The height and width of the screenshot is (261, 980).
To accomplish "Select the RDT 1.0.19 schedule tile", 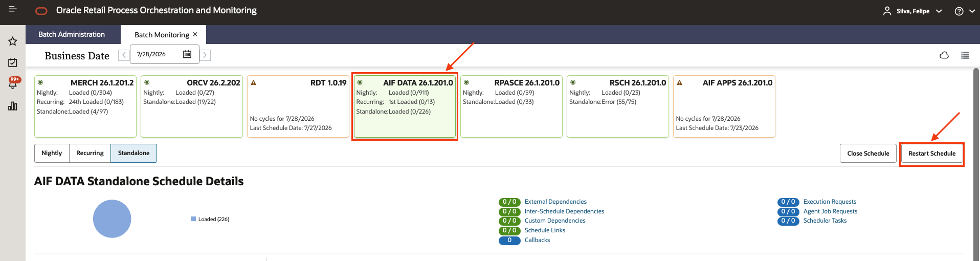I will [298, 106].
